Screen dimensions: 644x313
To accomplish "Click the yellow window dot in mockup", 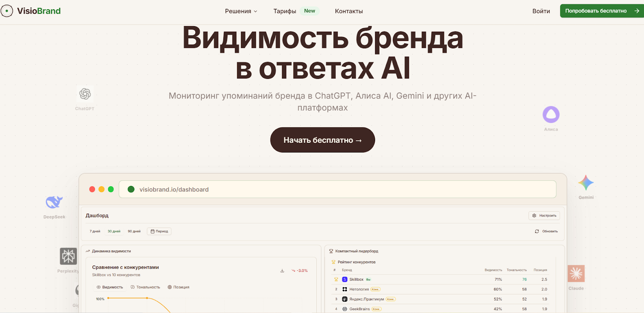I will point(101,189).
